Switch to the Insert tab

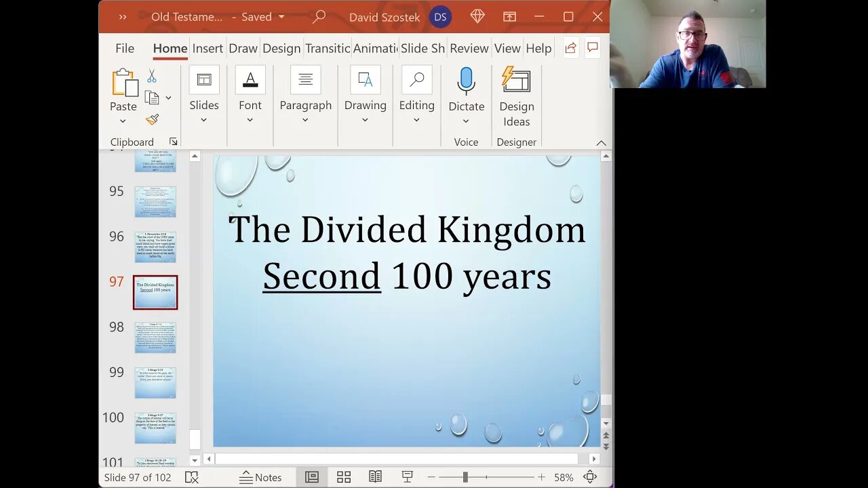(x=208, y=48)
